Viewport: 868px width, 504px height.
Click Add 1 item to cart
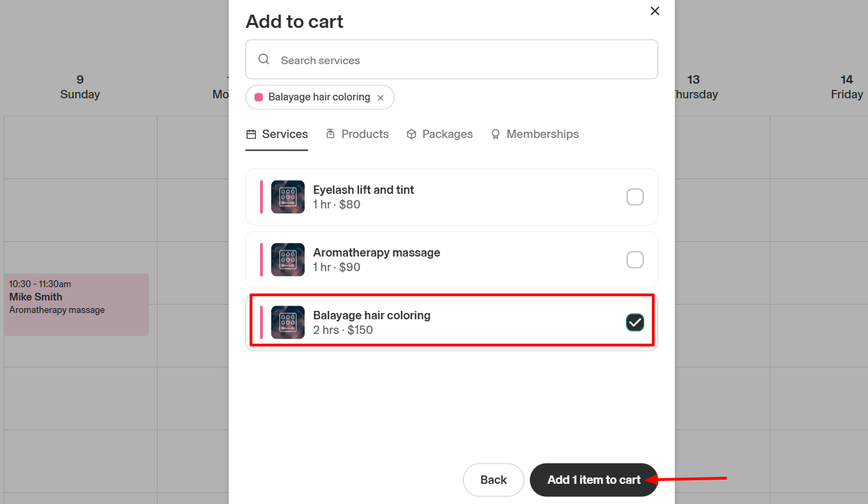593,480
